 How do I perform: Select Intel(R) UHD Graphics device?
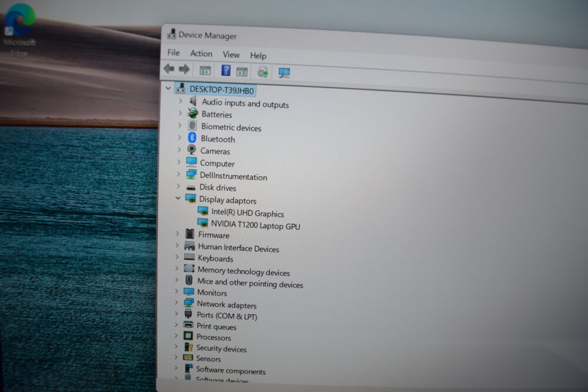click(x=248, y=213)
